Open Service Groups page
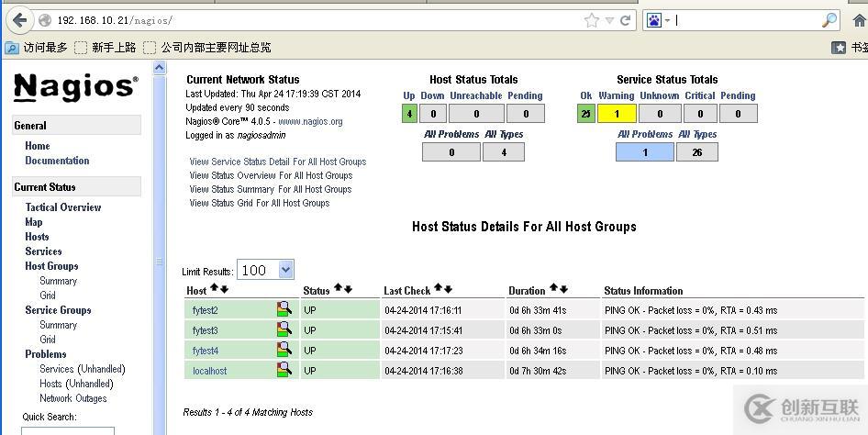 coord(58,310)
